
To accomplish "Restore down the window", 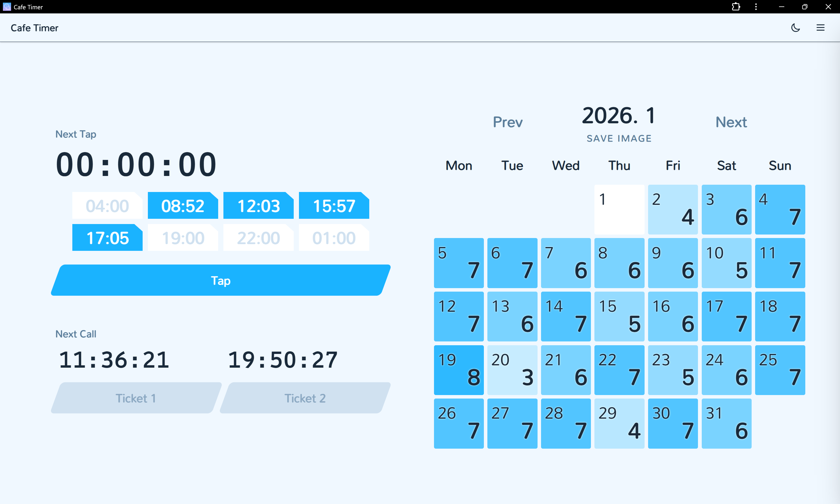I will point(804,7).
